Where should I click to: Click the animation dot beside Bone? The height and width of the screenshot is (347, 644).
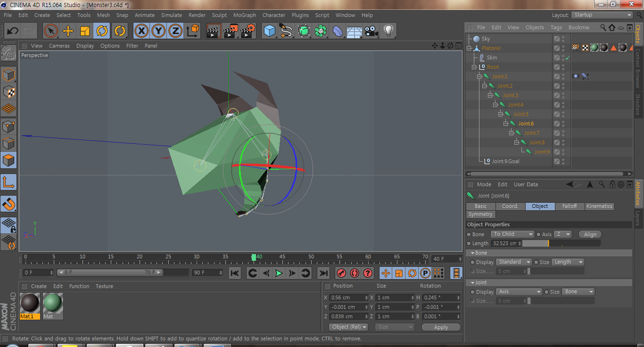[x=469, y=234]
